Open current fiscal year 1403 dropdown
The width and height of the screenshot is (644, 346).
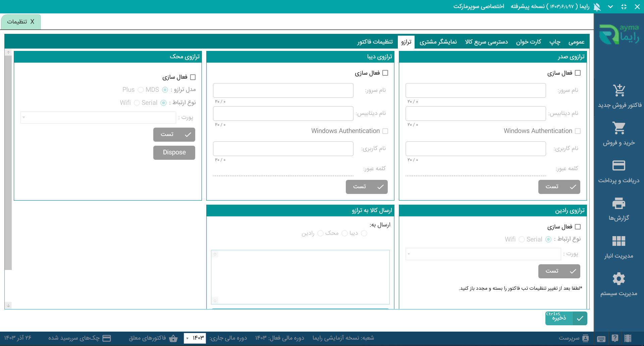pyautogui.click(x=195, y=338)
